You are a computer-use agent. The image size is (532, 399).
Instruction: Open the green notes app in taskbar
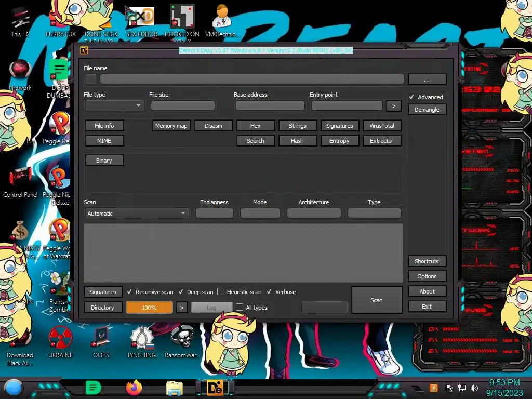pos(93,388)
